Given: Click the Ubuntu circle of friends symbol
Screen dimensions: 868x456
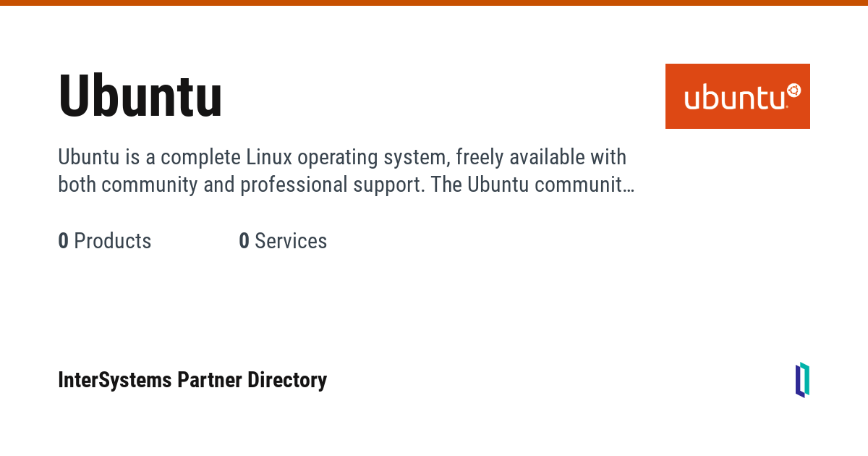Looking at the screenshot, I should 793,90.
